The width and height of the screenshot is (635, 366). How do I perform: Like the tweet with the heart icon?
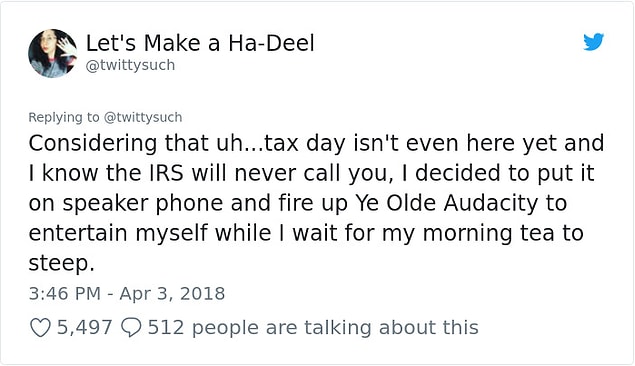pyautogui.click(x=40, y=328)
